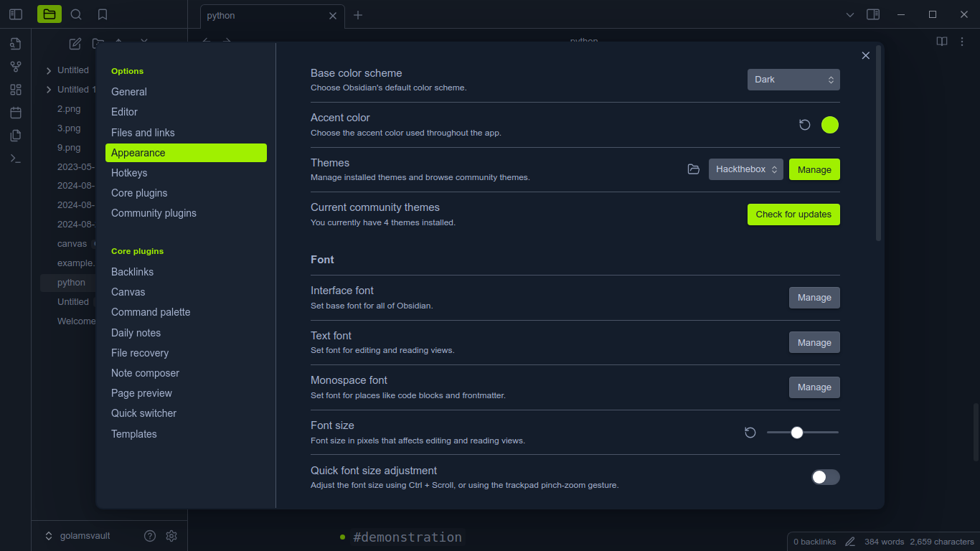Screen dimensions: 980x551
Task: Manage the Text font
Action: point(814,343)
